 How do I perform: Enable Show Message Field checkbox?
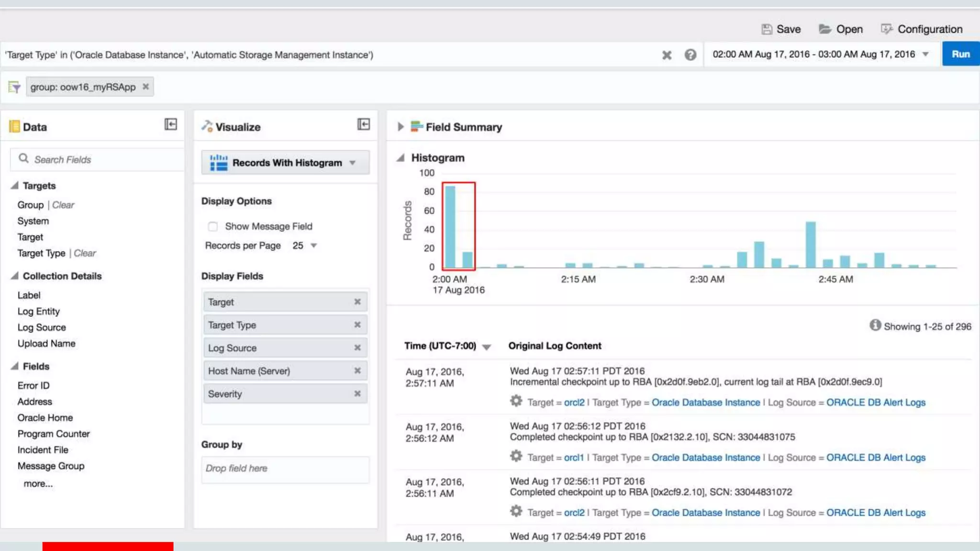click(x=213, y=226)
